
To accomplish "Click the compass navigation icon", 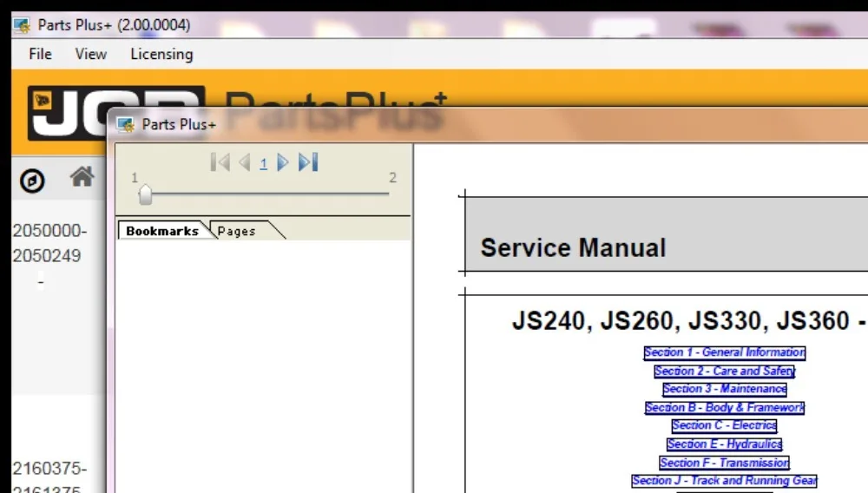I will tap(32, 181).
